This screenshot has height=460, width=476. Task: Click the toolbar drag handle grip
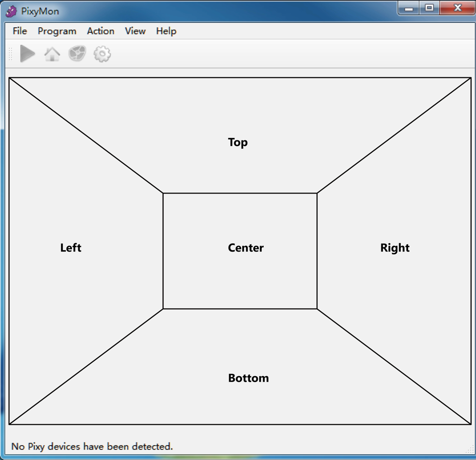tap(10, 54)
